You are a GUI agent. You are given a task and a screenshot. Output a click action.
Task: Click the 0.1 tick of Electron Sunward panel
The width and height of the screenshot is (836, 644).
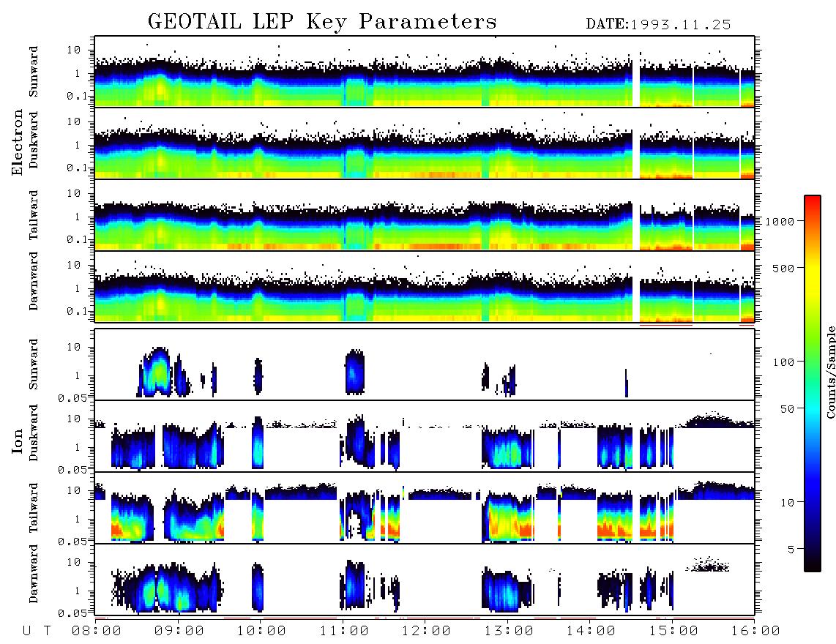point(79,96)
